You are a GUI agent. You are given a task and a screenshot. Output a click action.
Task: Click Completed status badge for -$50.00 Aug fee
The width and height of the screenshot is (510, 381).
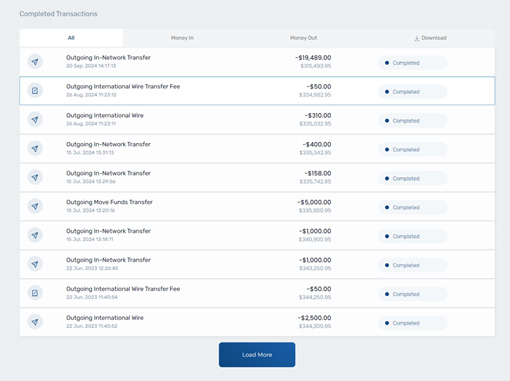click(x=412, y=92)
